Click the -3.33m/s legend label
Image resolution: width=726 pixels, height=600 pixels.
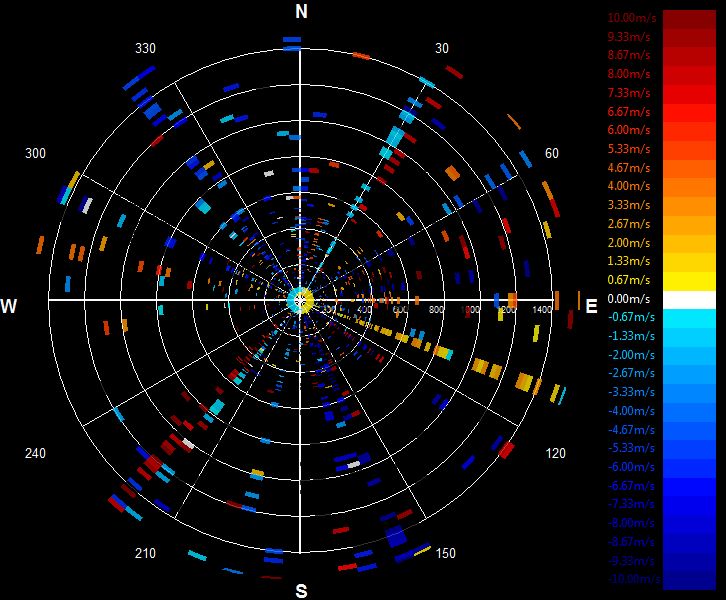pyautogui.click(x=631, y=392)
